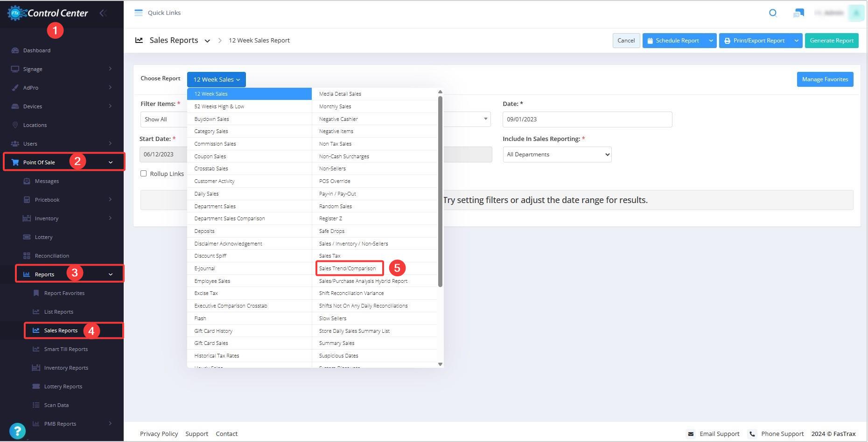Viewport: 868px width, 442px height.
Task: Click the Phone Support handset icon
Action: pos(752,434)
